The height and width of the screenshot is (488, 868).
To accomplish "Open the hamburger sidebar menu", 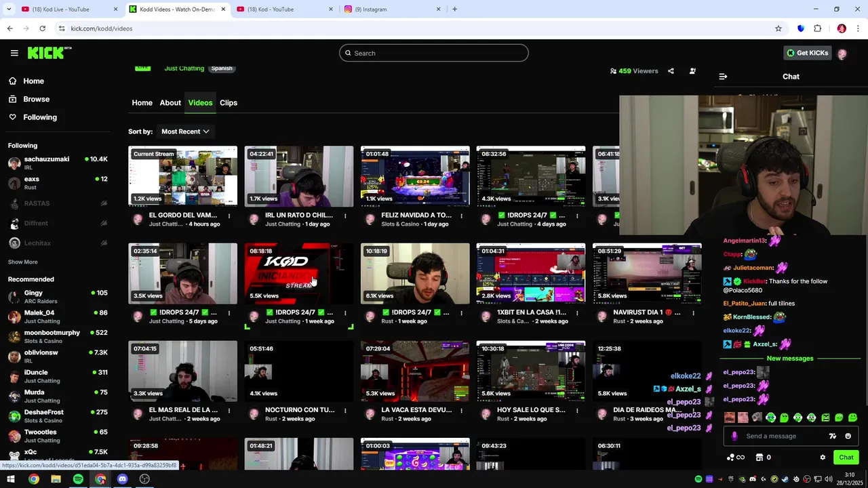I will coord(14,53).
